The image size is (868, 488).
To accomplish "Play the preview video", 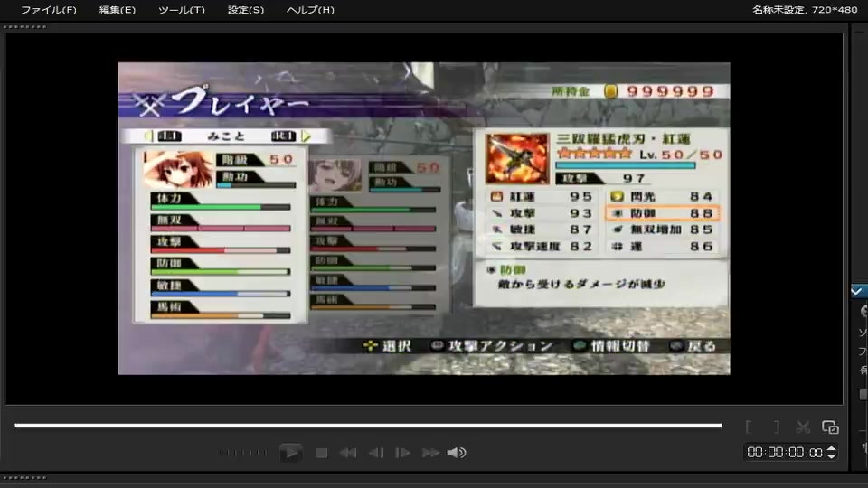I will click(290, 453).
